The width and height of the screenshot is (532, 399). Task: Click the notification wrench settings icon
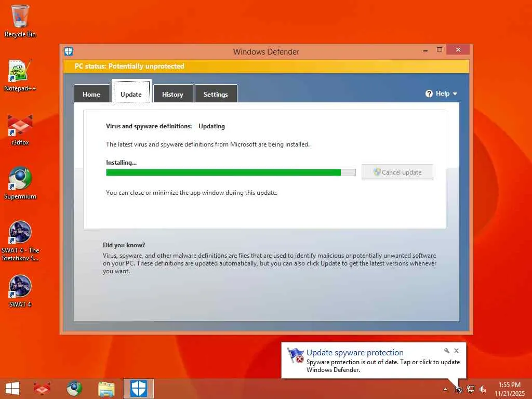[x=446, y=351]
